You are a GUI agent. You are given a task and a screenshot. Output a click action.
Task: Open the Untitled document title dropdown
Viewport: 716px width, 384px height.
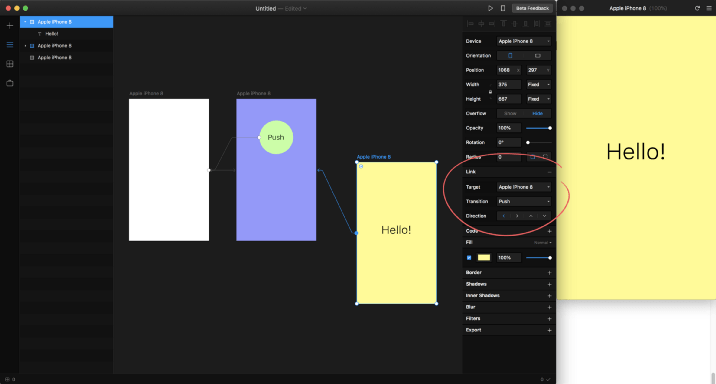[281, 8]
